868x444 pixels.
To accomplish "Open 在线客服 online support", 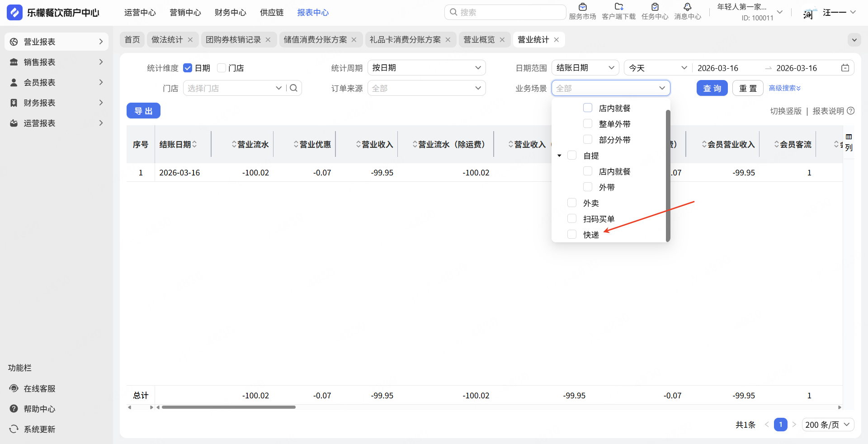I will 39,388.
